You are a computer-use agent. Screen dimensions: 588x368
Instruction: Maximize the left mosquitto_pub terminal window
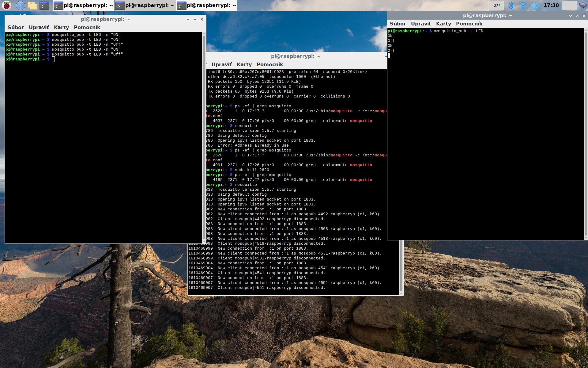tap(195, 19)
